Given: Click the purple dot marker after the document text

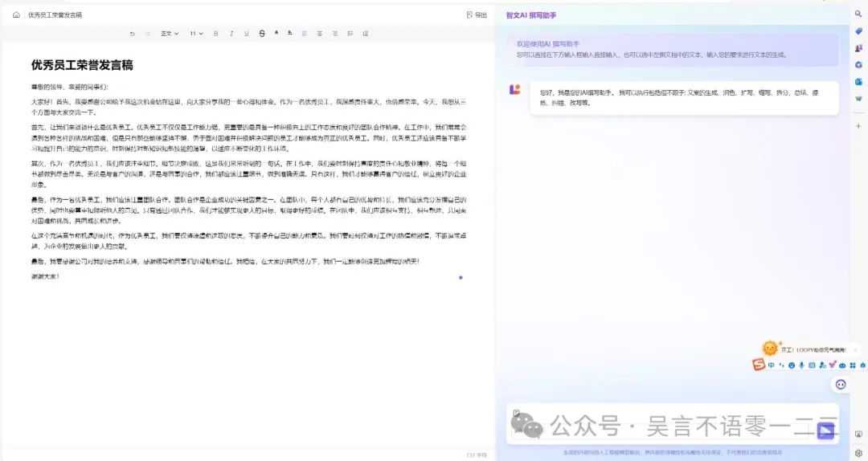Looking at the screenshot, I should click(461, 277).
